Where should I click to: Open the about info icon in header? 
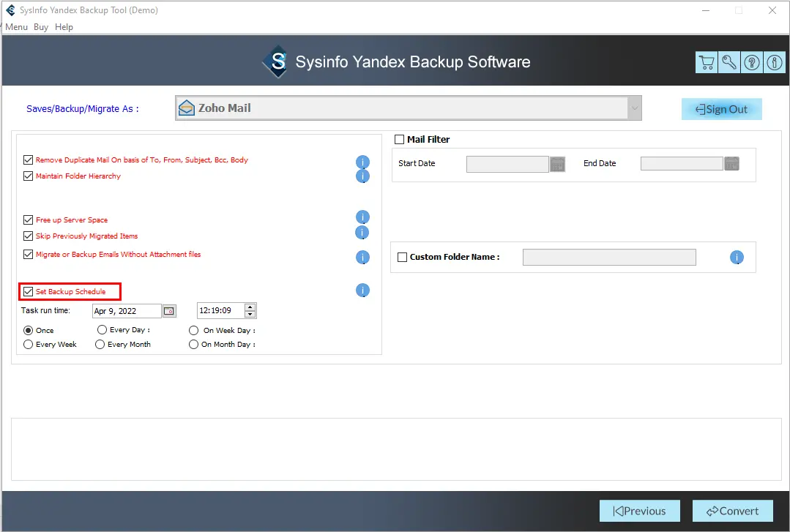click(775, 62)
